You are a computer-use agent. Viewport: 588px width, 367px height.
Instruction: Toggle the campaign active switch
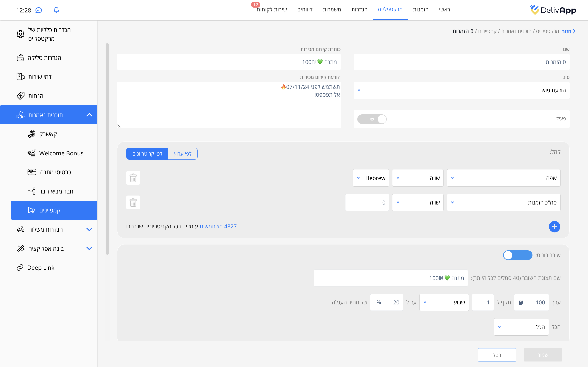pos(372,119)
